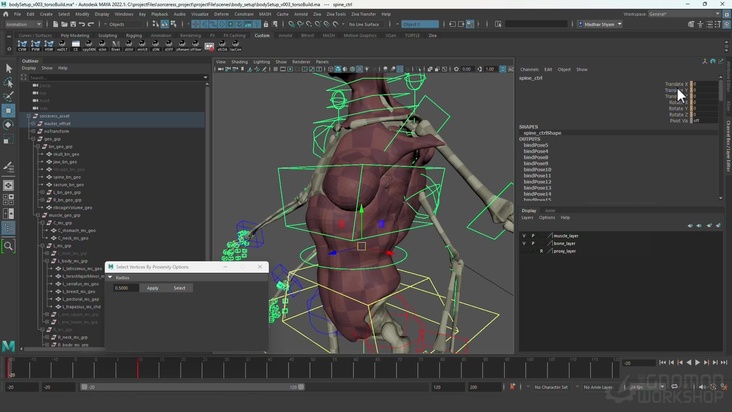
Task: Click the HSW shelf button
Action: [x=49, y=45]
